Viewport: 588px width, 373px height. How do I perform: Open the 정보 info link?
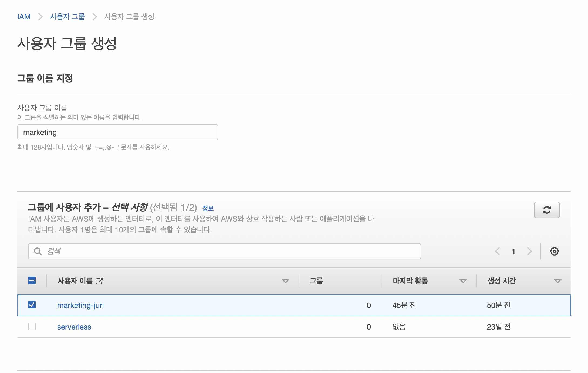point(208,208)
